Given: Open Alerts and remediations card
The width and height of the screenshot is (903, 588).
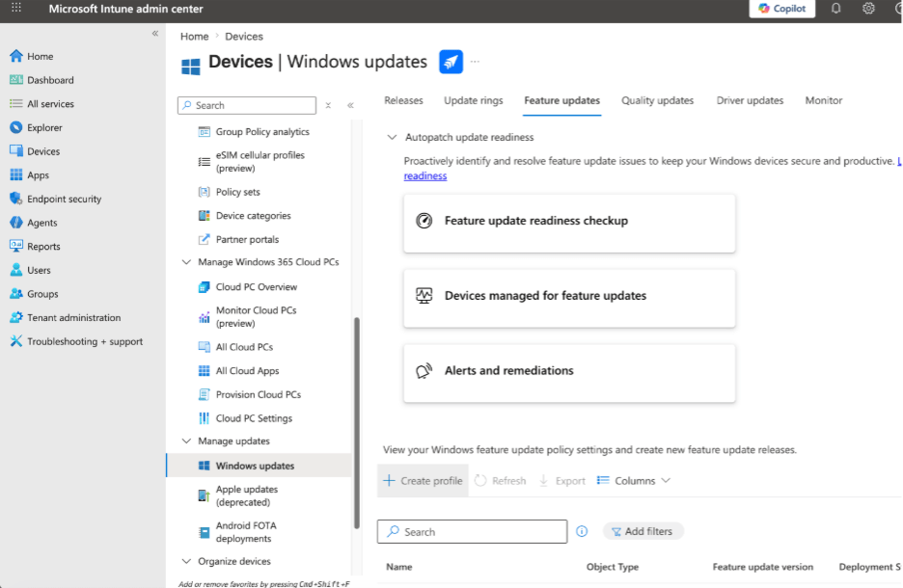Looking at the screenshot, I should click(x=569, y=373).
